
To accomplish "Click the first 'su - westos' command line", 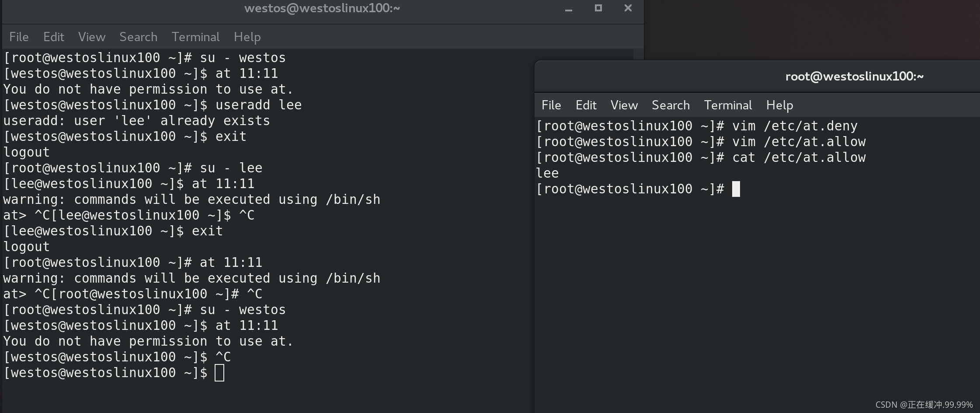I will click(x=145, y=58).
